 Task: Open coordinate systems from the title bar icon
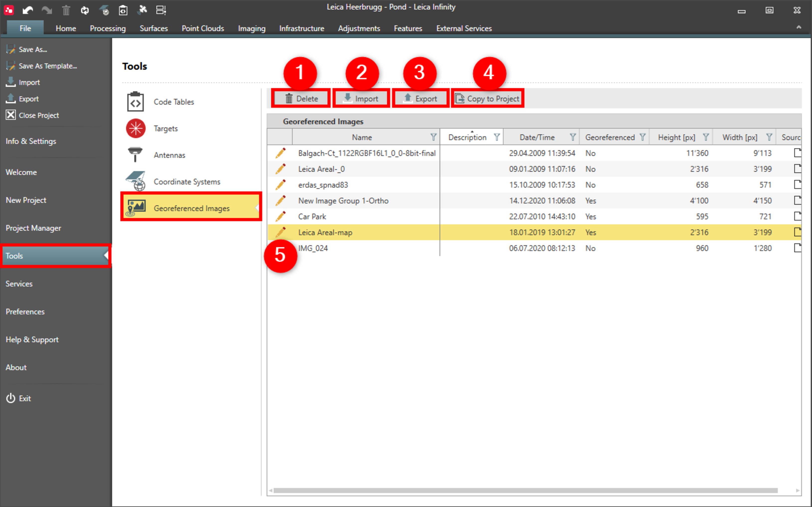(104, 10)
